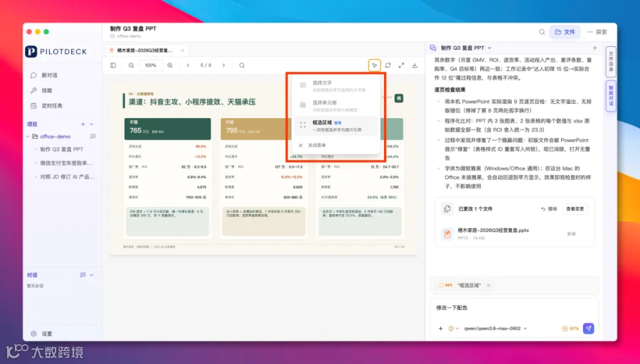Click the PILOTDECK logo
Image resolution: width=640 pixels, height=364 pixels.
click(x=56, y=52)
